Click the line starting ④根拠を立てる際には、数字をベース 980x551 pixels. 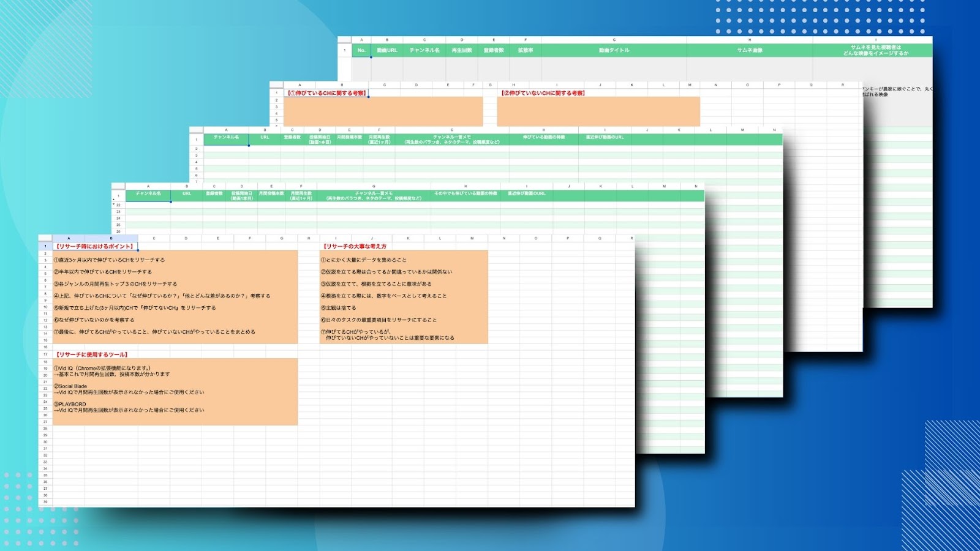[x=383, y=296]
